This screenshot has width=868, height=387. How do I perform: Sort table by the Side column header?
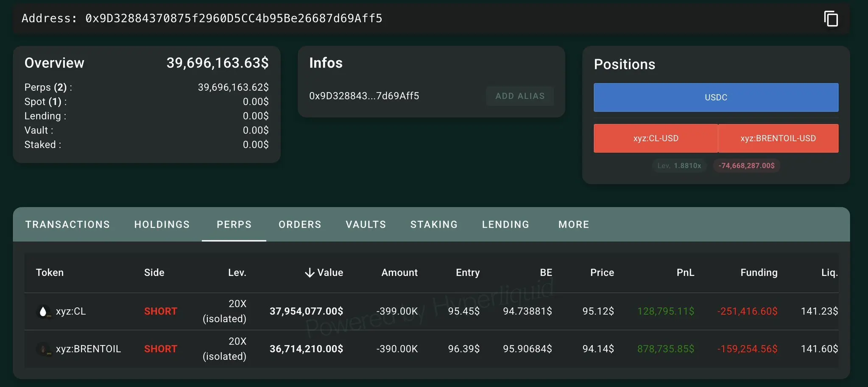click(154, 273)
